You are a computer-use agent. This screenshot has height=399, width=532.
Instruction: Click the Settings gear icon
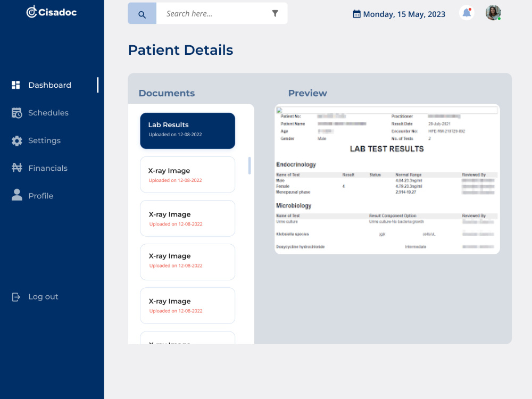coord(16,140)
